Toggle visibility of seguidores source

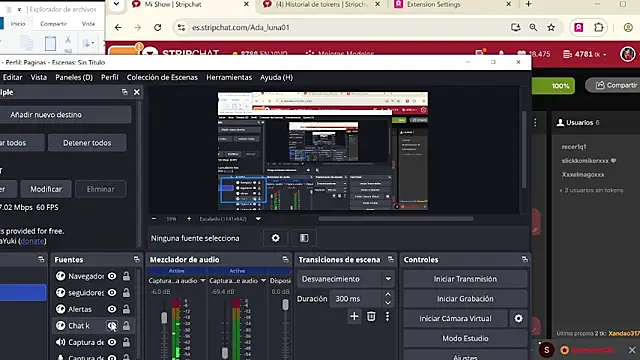click(112, 293)
